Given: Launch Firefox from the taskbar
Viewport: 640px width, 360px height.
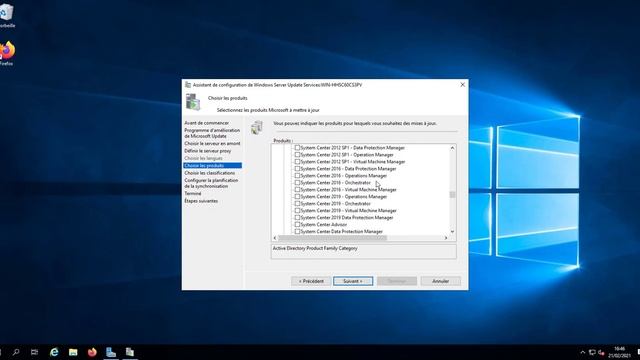Looking at the screenshot, I should pyautogui.click(x=92, y=352).
